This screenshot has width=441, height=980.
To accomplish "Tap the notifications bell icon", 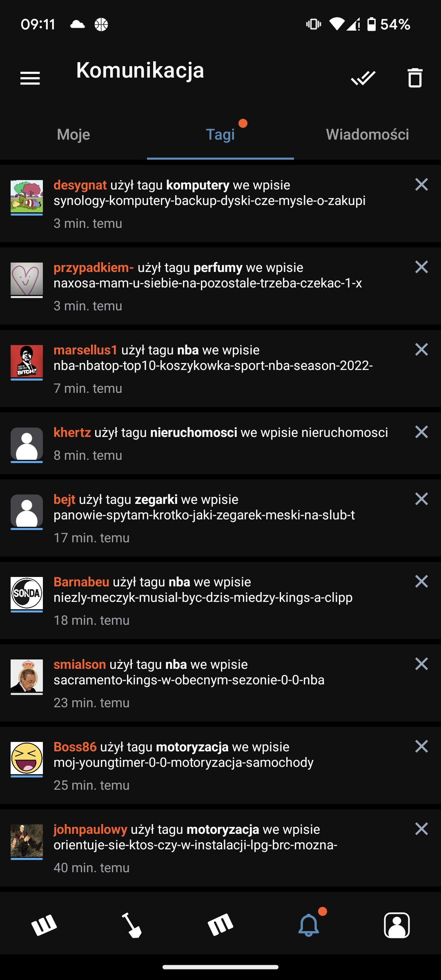I will (x=309, y=925).
